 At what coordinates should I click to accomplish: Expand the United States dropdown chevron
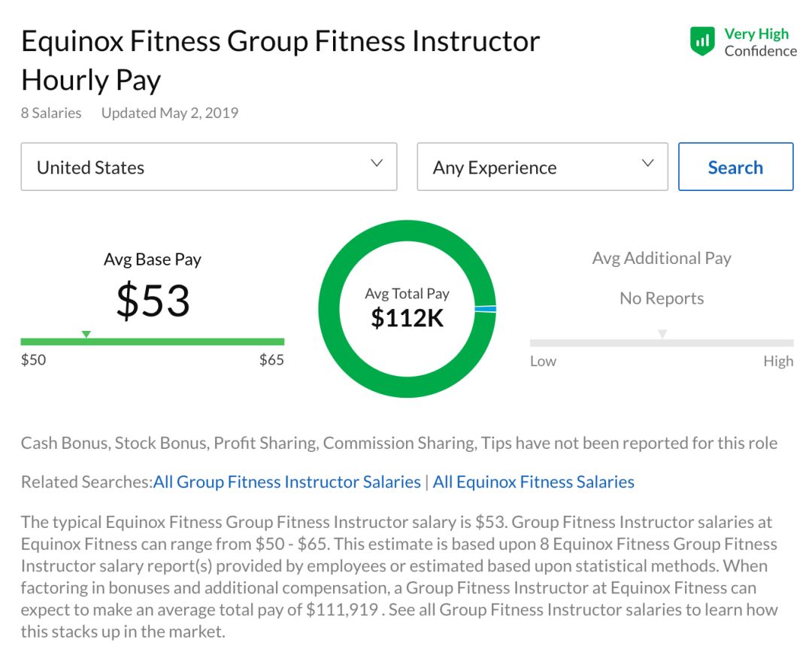[x=377, y=164]
